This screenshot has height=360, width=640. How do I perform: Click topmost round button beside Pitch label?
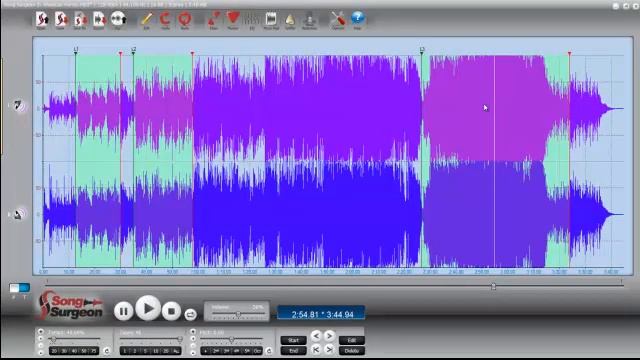coord(193,332)
